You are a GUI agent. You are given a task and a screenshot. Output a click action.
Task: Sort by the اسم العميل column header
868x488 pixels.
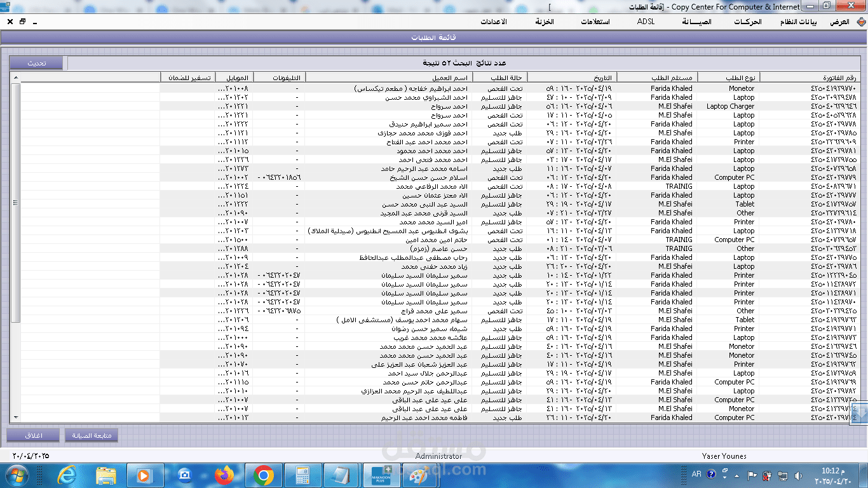coord(388,78)
